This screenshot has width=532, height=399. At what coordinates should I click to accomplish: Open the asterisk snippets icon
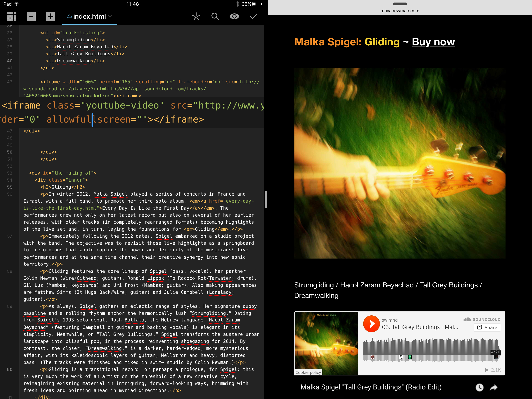pos(196,16)
